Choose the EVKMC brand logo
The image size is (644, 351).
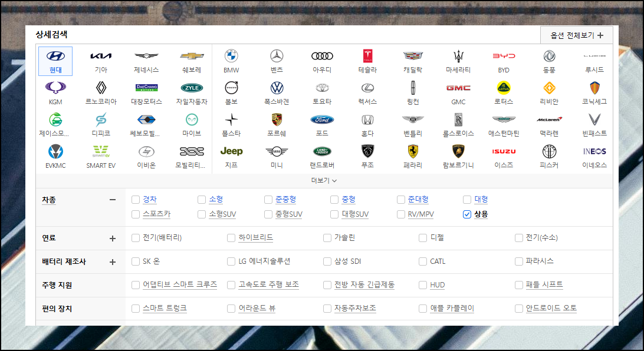coord(55,151)
